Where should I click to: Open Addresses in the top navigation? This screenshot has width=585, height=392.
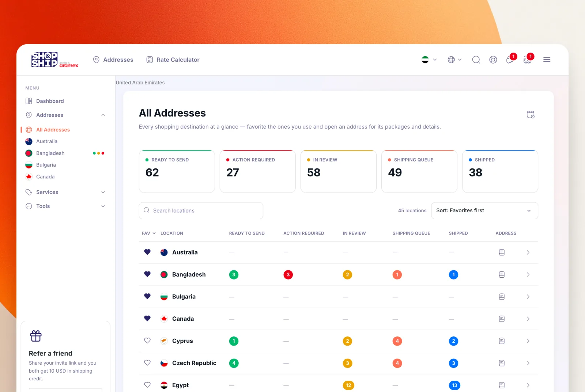pyautogui.click(x=113, y=60)
